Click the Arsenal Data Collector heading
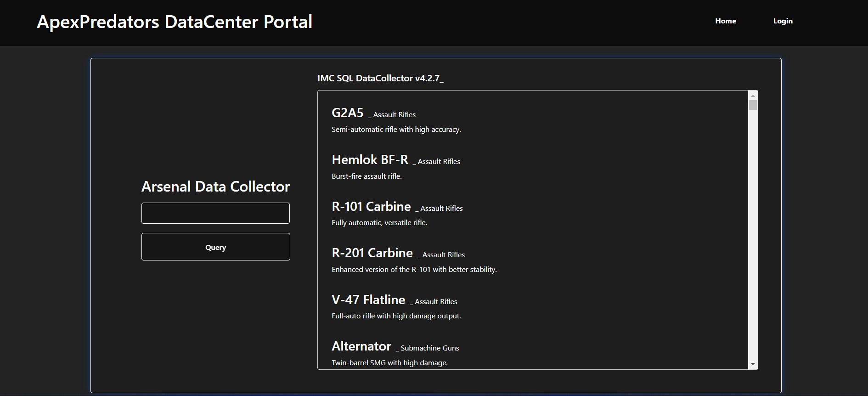The image size is (868, 396). pyautogui.click(x=215, y=187)
